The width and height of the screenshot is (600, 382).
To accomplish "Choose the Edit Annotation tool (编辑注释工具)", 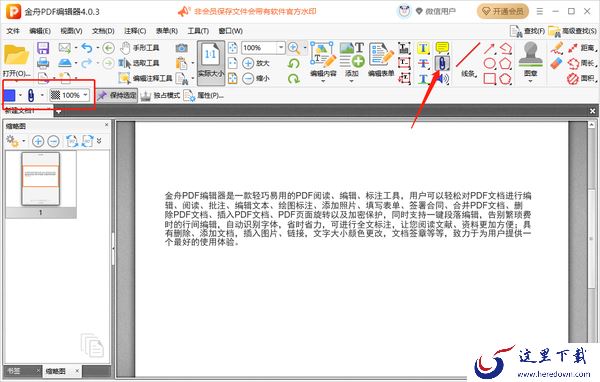I will click(145, 78).
